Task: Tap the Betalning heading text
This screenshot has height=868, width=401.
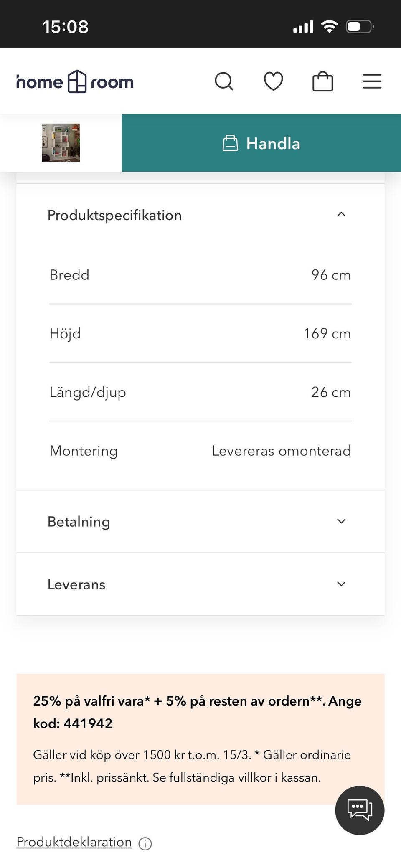Action: pos(79,522)
